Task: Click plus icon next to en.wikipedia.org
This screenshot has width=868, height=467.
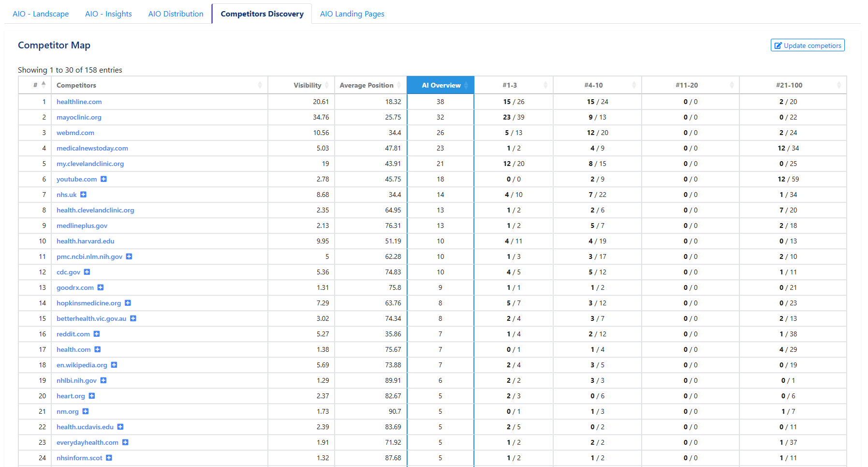Action: point(114,365)
